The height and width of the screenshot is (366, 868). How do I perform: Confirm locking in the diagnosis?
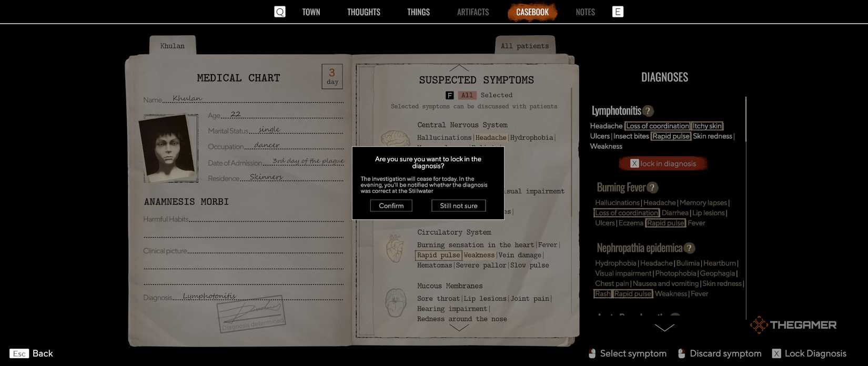tap(391, 206)
